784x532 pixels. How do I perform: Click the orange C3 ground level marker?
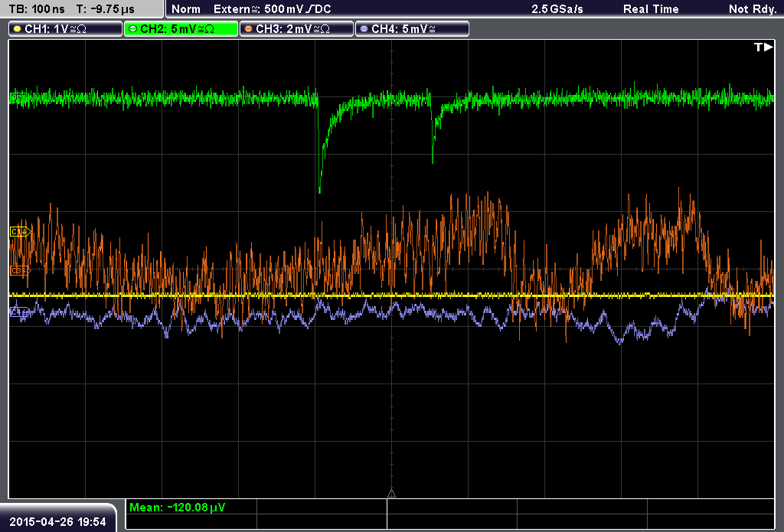coord(21,270)
